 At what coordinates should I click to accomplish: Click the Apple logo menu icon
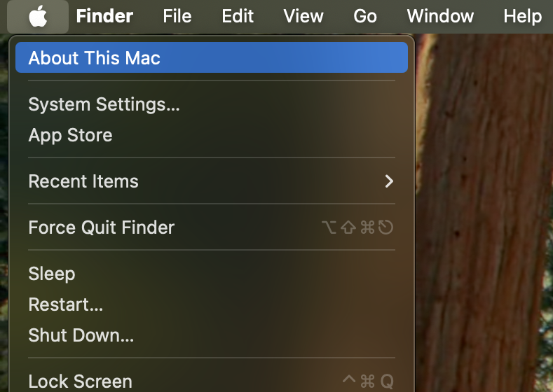click(x=38, y=16)
